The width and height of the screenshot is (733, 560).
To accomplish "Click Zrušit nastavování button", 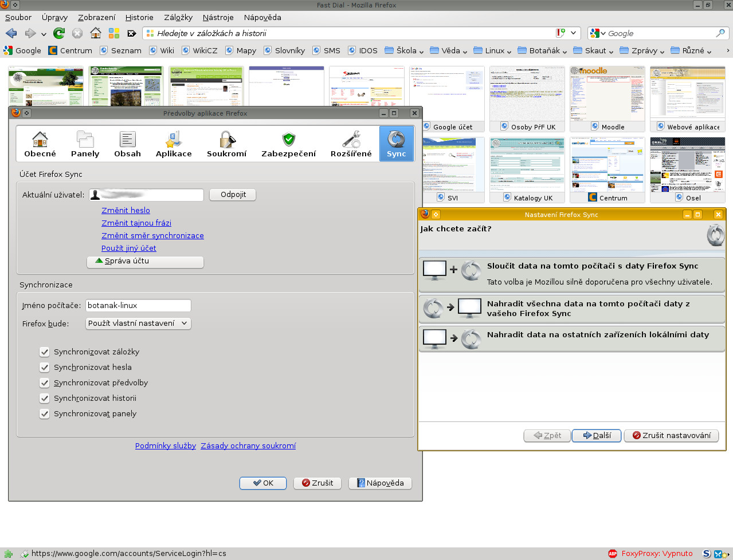I will coord(671,436).
